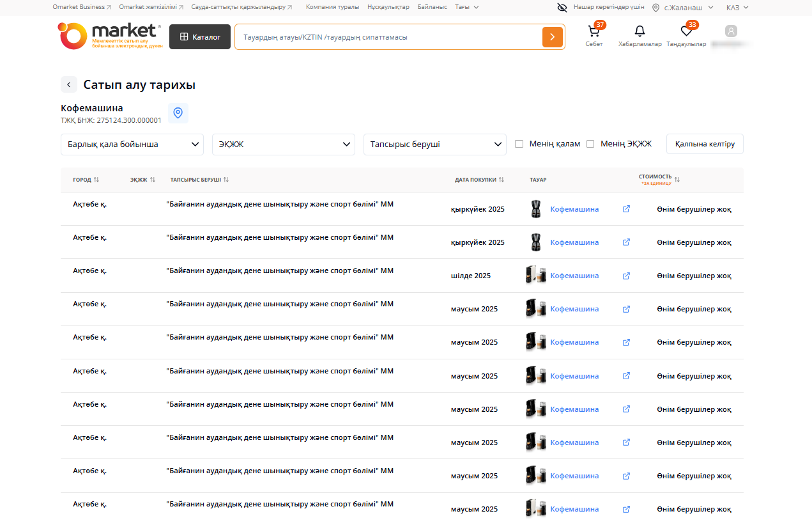This screenshot has height=525, width=812.
Task: Open the Тағы menu in top bar
Action: click(x=466, y=7)
